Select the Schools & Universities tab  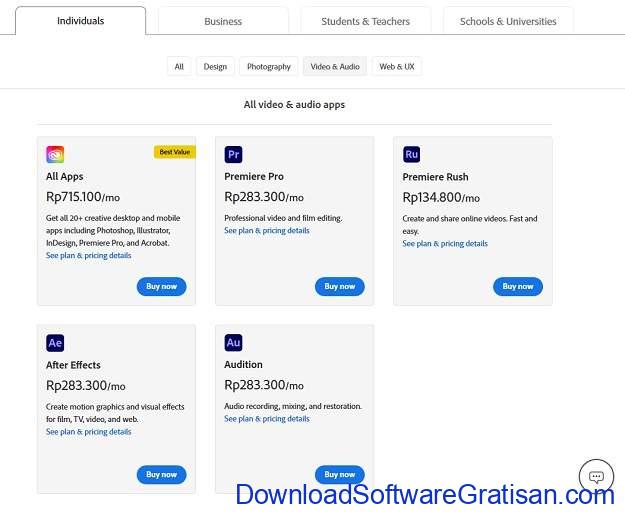click(x=509, y=21)
